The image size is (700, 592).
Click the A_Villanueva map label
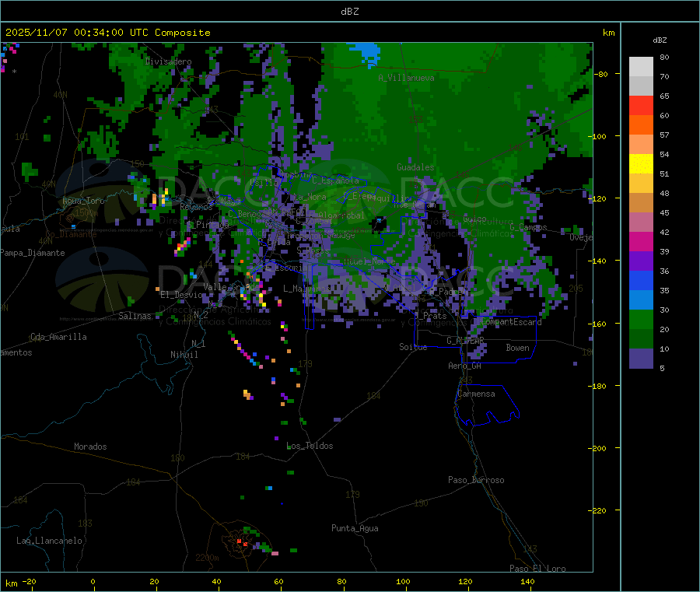click(x=406, y=78)
